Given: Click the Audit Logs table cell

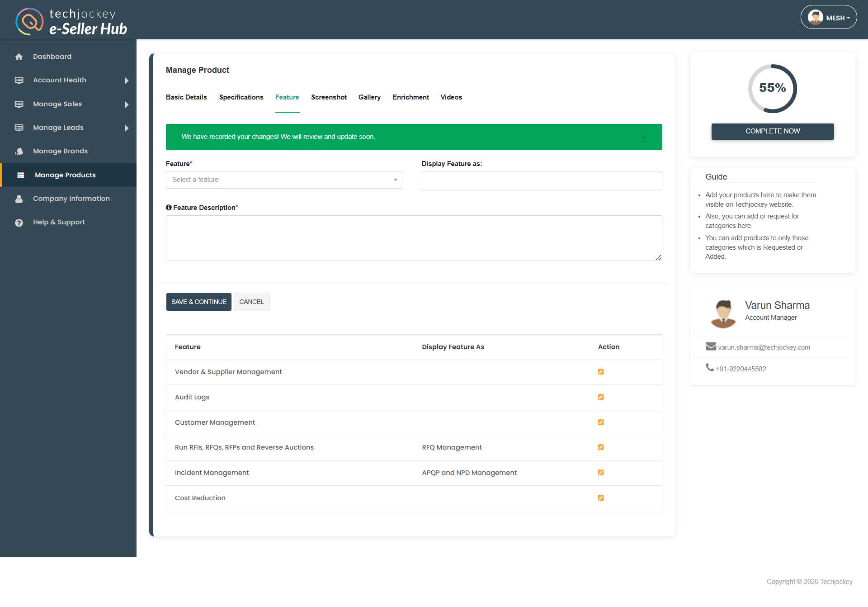Looking at the screenshot, I should point(192,397).
